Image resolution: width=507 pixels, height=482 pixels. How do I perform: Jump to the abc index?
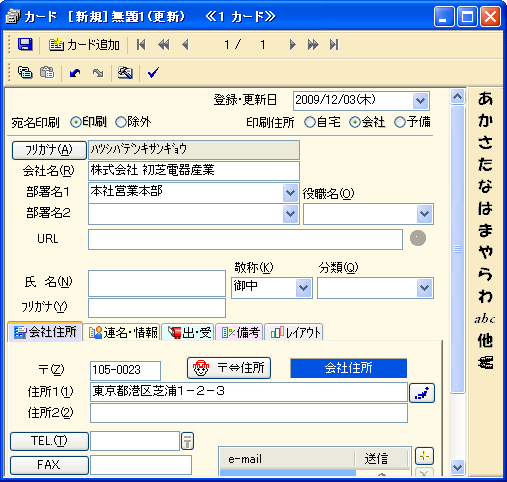tap(485, 319)
